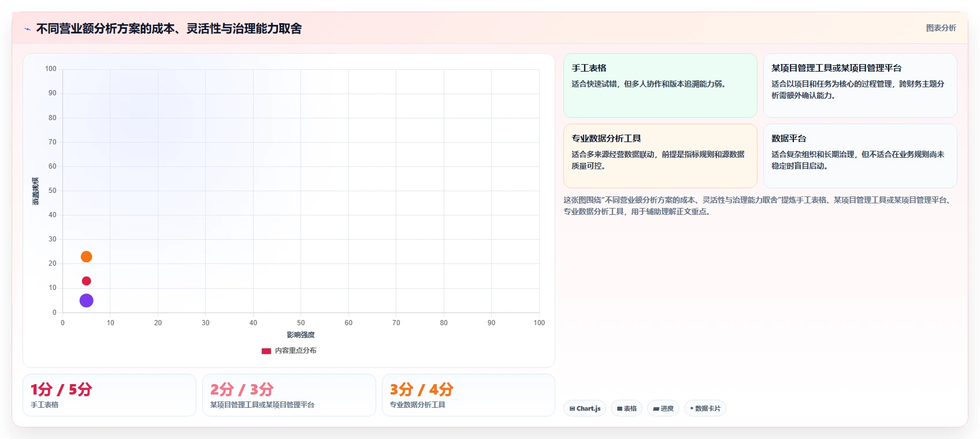Click y-axis tick label 100
980x439 pixels.
[51, 69]
